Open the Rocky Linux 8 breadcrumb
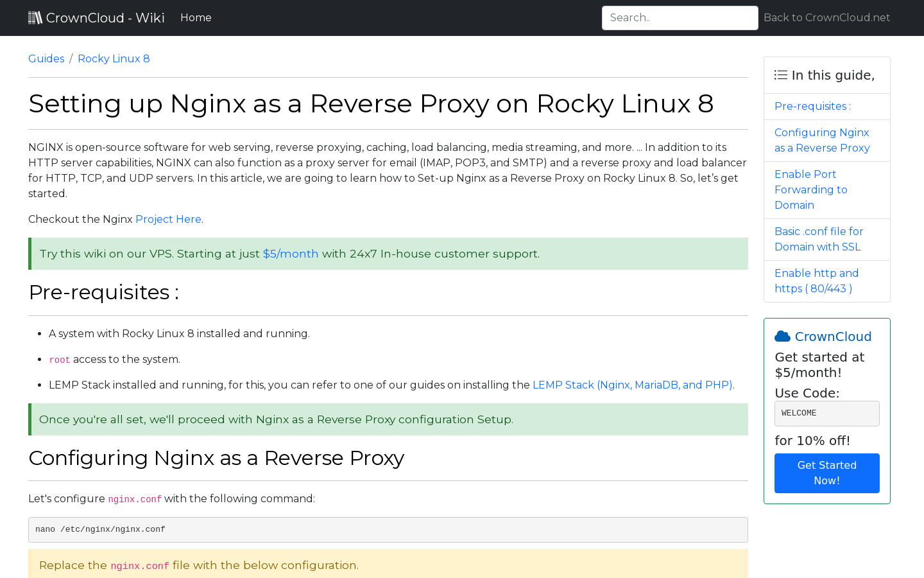Viewport: 924px width, 578px height. 114,58
